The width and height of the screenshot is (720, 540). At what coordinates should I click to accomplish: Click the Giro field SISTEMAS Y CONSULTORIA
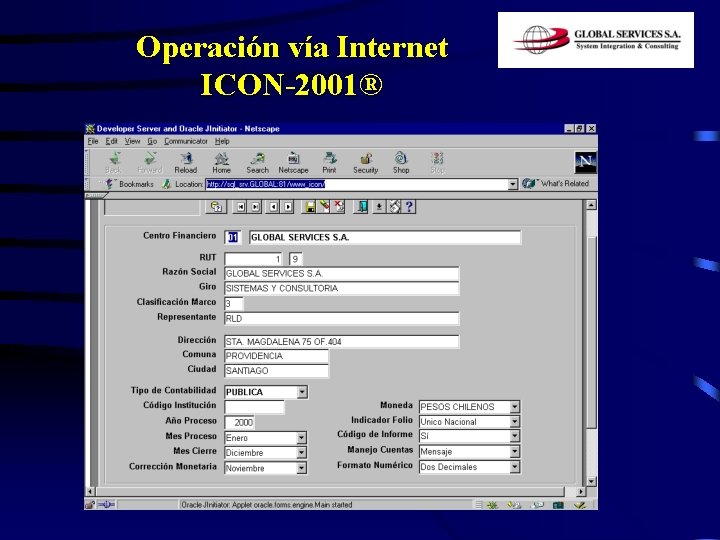tap(342, 288)
